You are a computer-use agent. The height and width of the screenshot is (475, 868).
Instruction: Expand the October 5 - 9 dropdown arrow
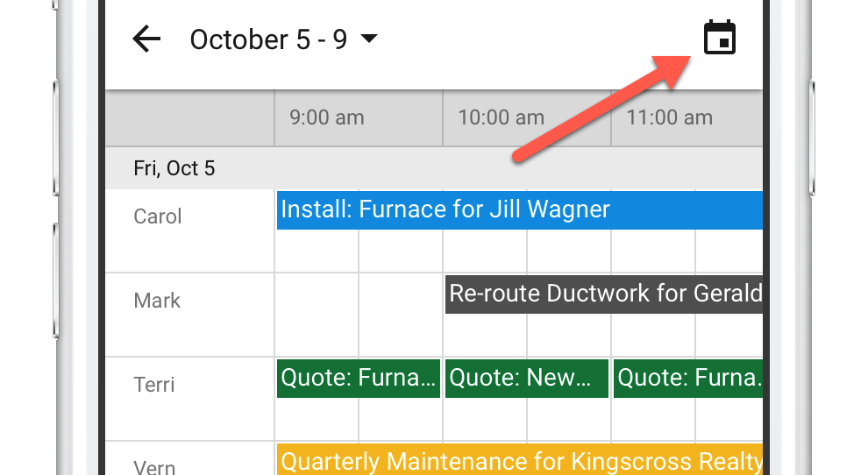click(x=368, y=39)
